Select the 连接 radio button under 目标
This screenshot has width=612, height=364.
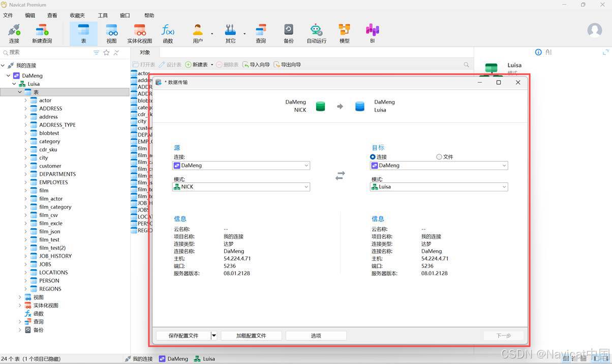point(373,157)
